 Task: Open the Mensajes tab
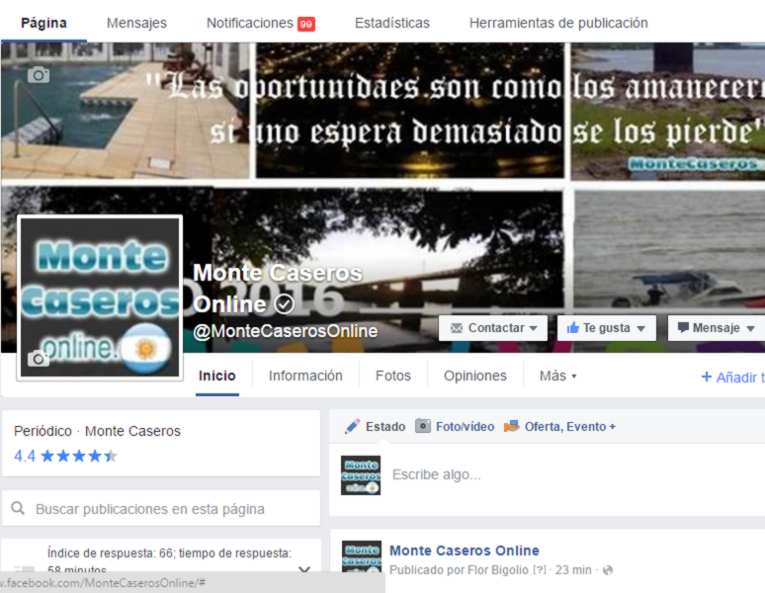click(x=137, y=23)
